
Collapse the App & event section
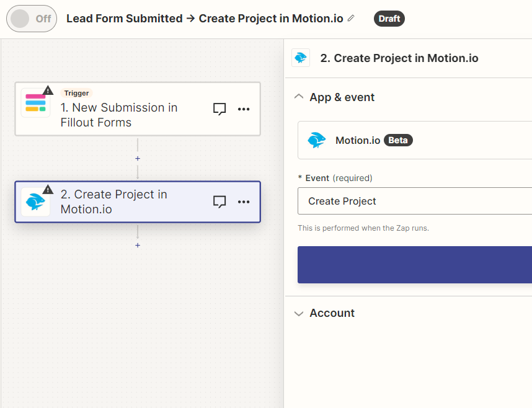coord(299,97)
